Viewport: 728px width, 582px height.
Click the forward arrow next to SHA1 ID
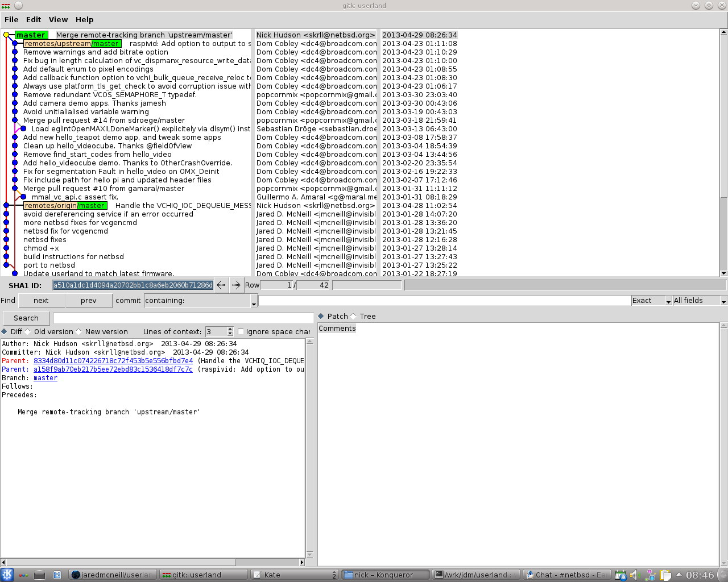(236, 285)
